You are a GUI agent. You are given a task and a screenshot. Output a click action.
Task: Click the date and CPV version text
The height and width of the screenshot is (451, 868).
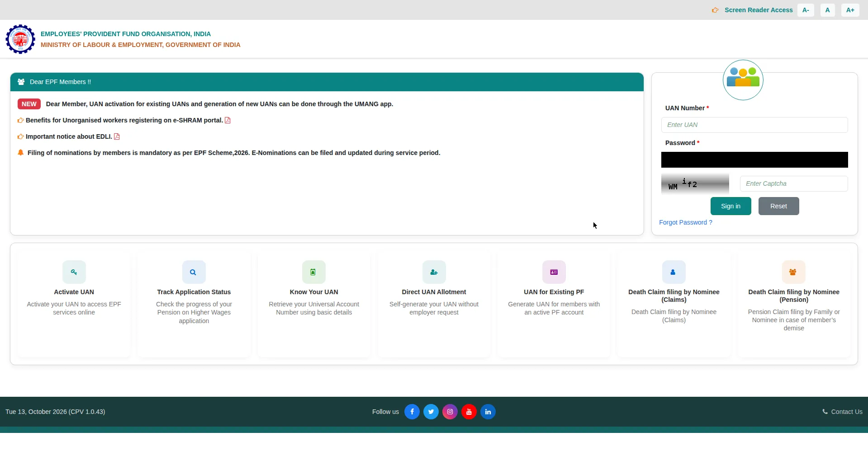(x=55, y=412)
